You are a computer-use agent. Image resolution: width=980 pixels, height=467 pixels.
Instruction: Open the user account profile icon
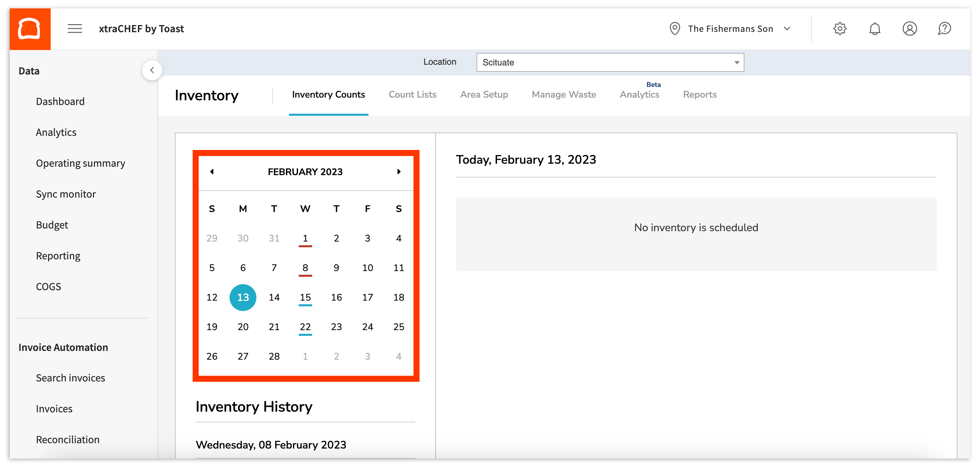(909, 29)
